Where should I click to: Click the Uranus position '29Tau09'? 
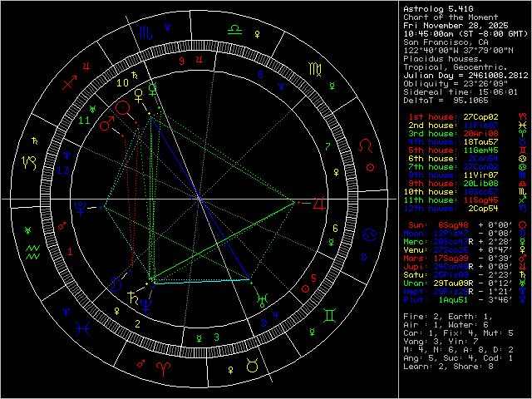tap(451, 283)
